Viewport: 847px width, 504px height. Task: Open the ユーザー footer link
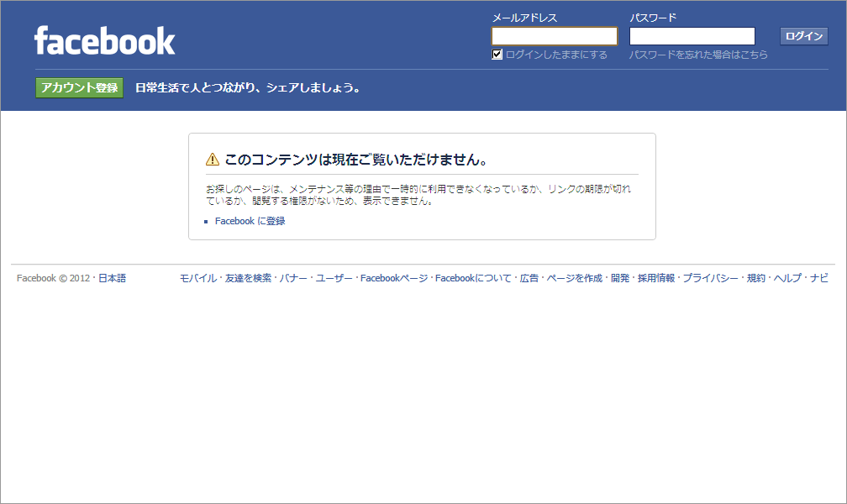pyautogui.click(x=334, y=278)
